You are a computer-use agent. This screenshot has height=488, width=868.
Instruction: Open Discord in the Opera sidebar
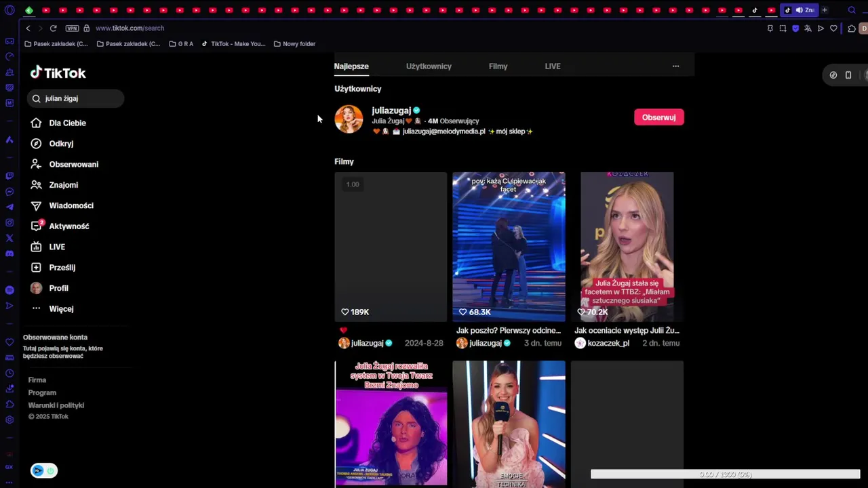[9, 253]
